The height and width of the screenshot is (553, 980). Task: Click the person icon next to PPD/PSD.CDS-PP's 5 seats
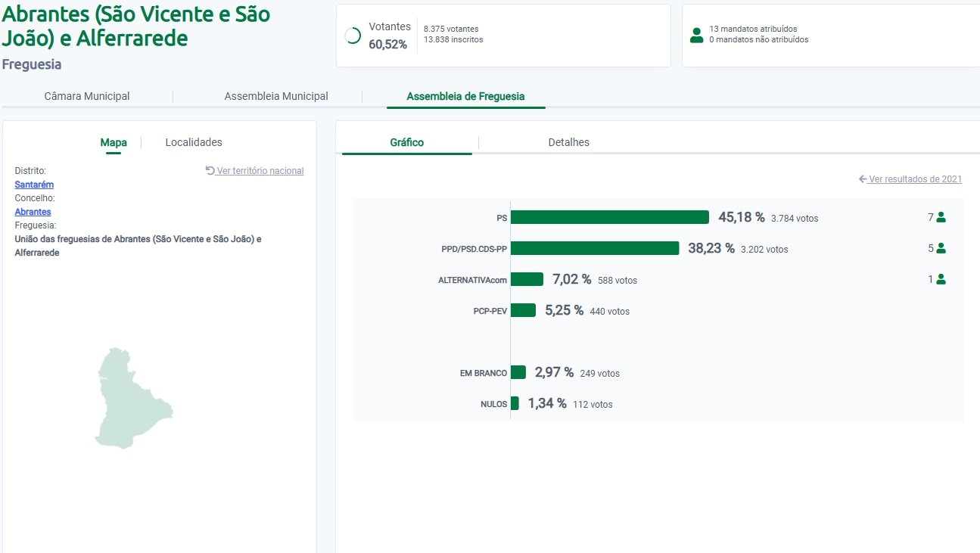941,248
